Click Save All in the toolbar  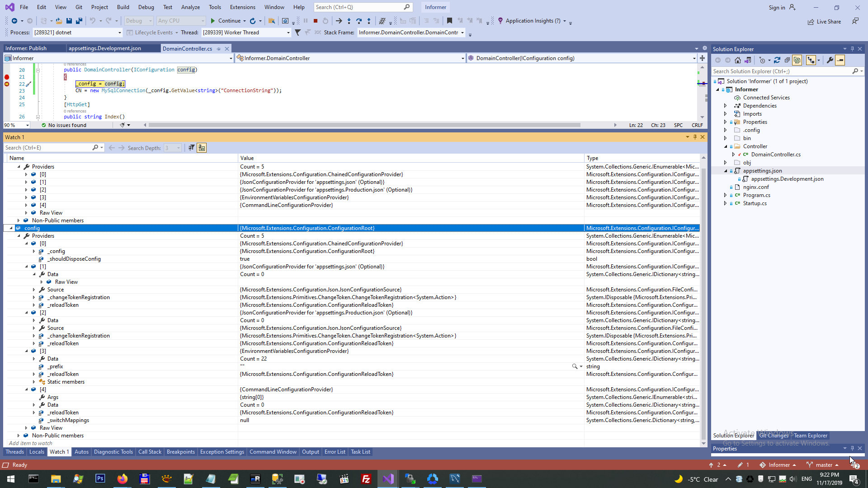coord(79,21)
